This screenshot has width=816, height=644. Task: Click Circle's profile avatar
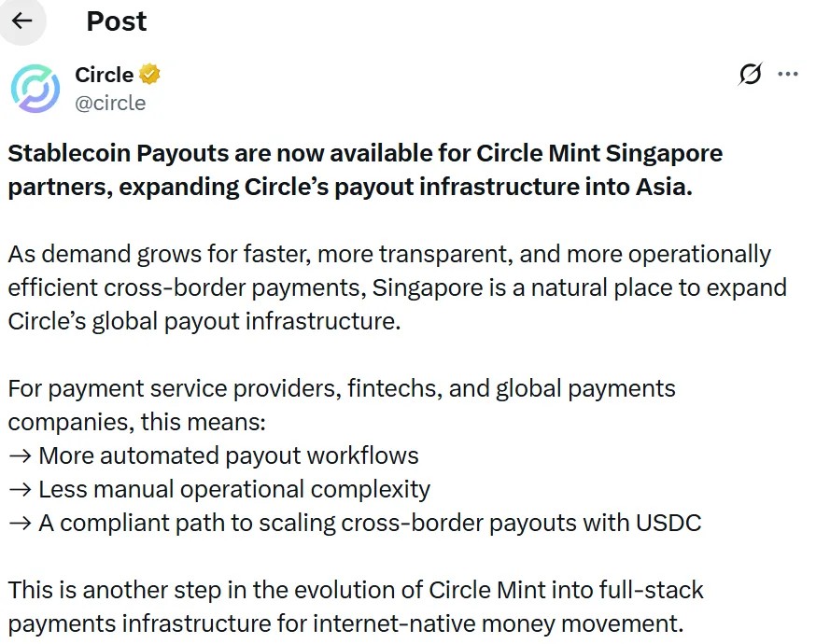click(x=35, y=87)
